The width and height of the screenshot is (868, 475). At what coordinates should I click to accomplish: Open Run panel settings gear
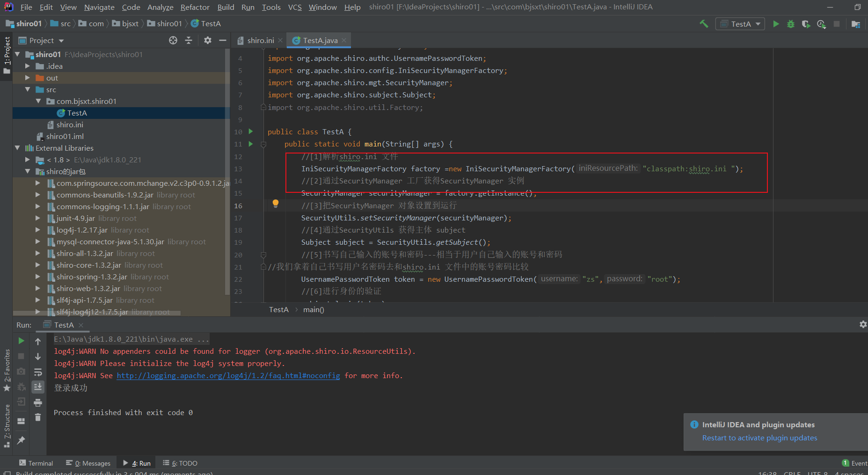coord(863,324)
